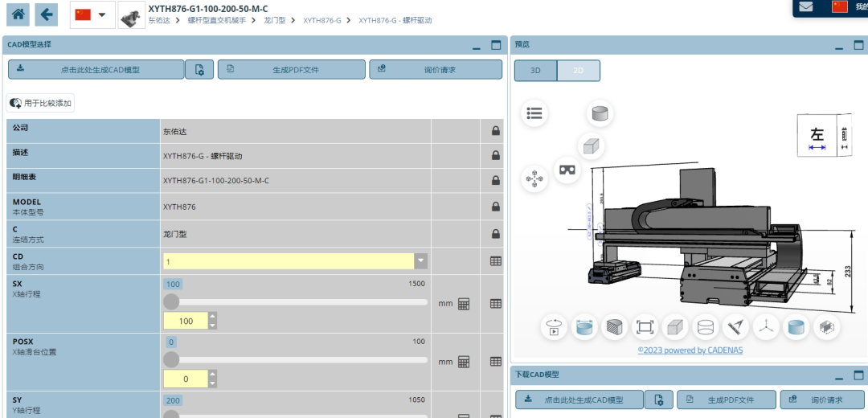Open the calculator icon in SX row

pos(464,303)
